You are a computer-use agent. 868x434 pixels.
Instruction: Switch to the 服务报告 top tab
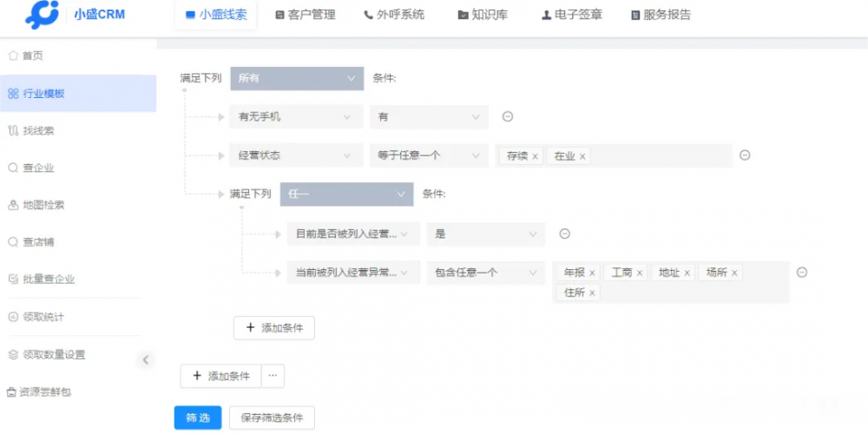click(661, 15)
